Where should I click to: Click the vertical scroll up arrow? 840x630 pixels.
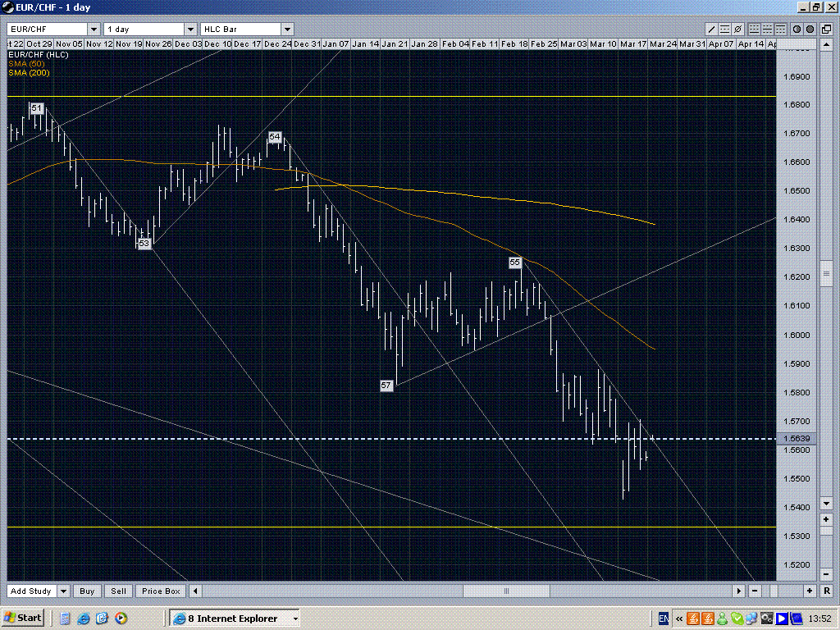pyautogui.click(x=826, y=44)
